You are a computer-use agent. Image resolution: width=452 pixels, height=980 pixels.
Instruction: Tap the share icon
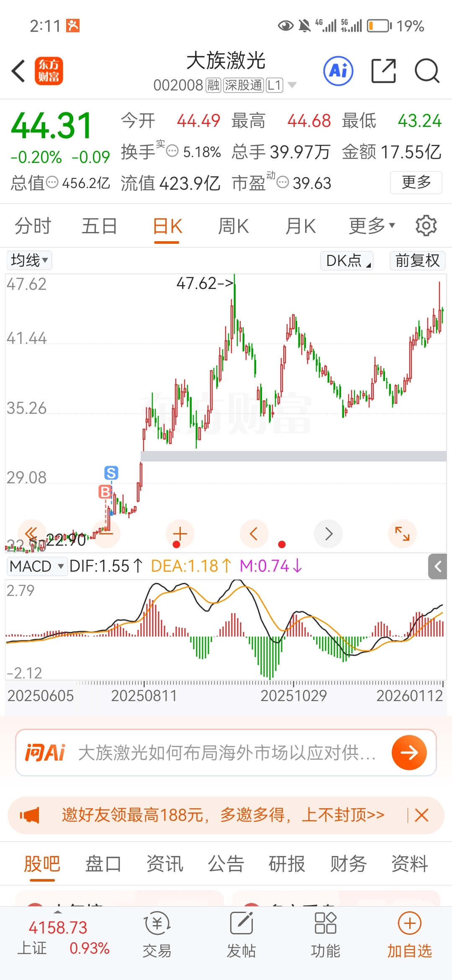coord(383,71)
